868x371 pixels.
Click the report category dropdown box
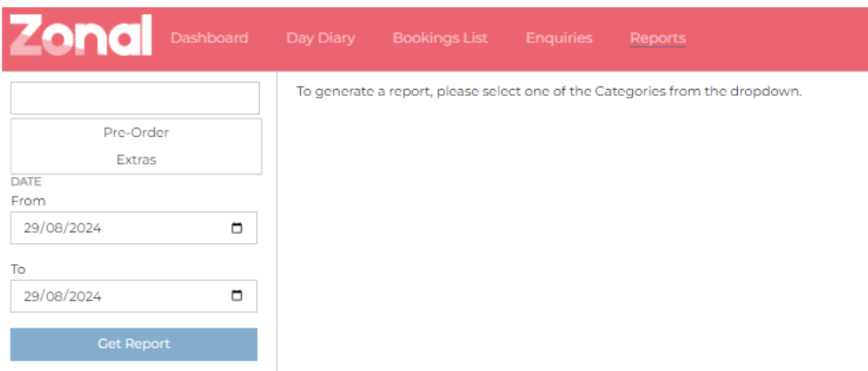point(134,98)
